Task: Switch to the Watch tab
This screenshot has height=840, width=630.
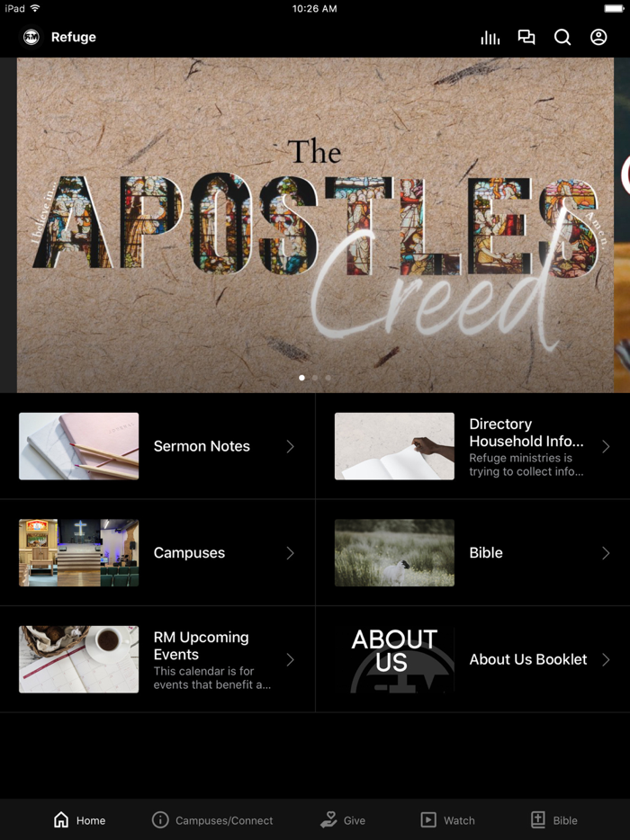Action: (x=447, y=820)
